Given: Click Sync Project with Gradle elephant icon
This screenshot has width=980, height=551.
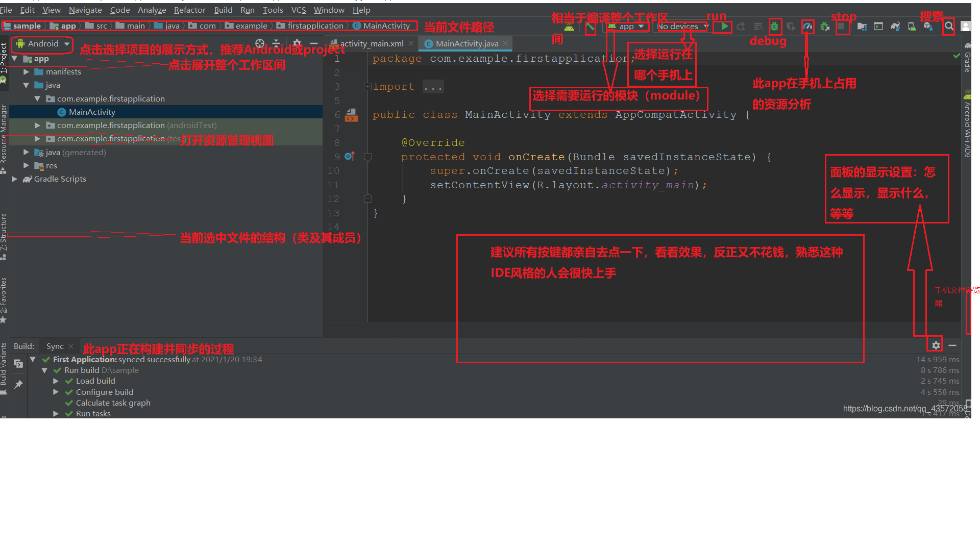Looking at the screenshot, I should point(895,27).
